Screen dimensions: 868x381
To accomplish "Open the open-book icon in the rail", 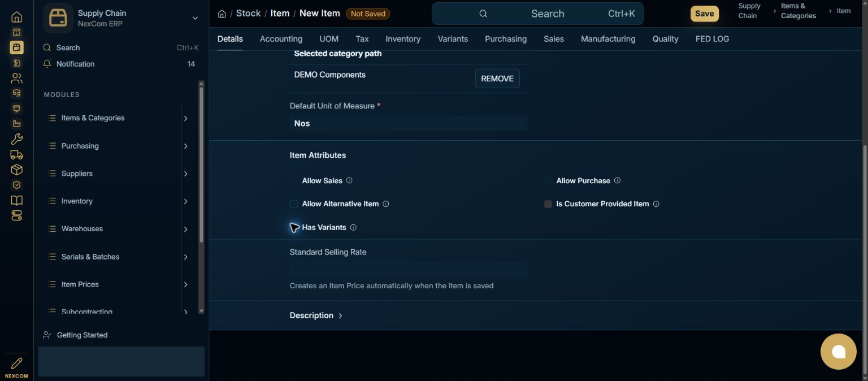I will [x=16, y=200].
